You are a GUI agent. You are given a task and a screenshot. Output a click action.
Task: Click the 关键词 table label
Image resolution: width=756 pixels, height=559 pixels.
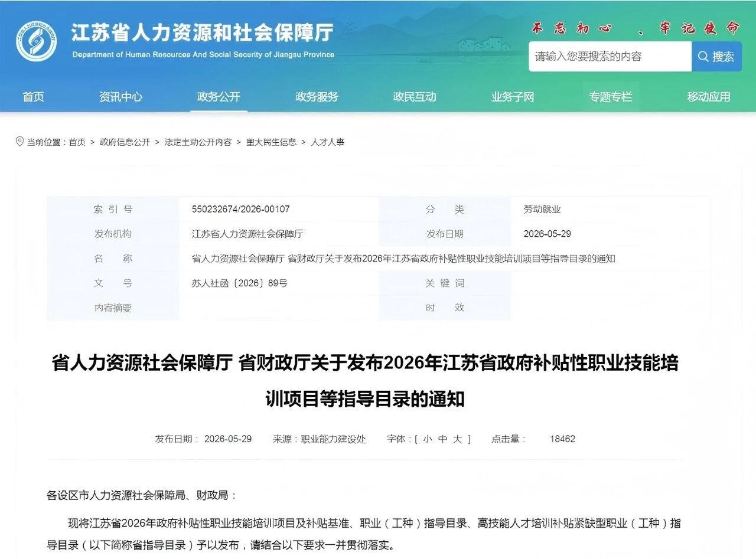click(x=445, y=283)
